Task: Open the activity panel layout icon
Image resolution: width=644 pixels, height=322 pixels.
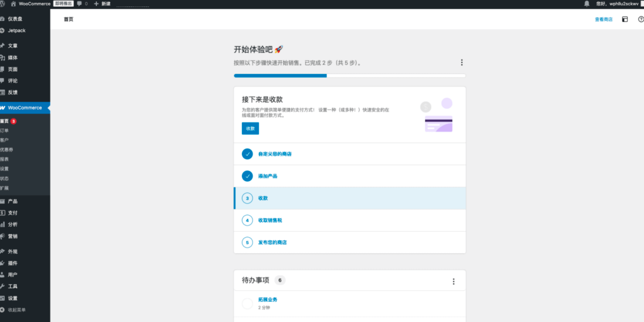Action: (625, 19)
